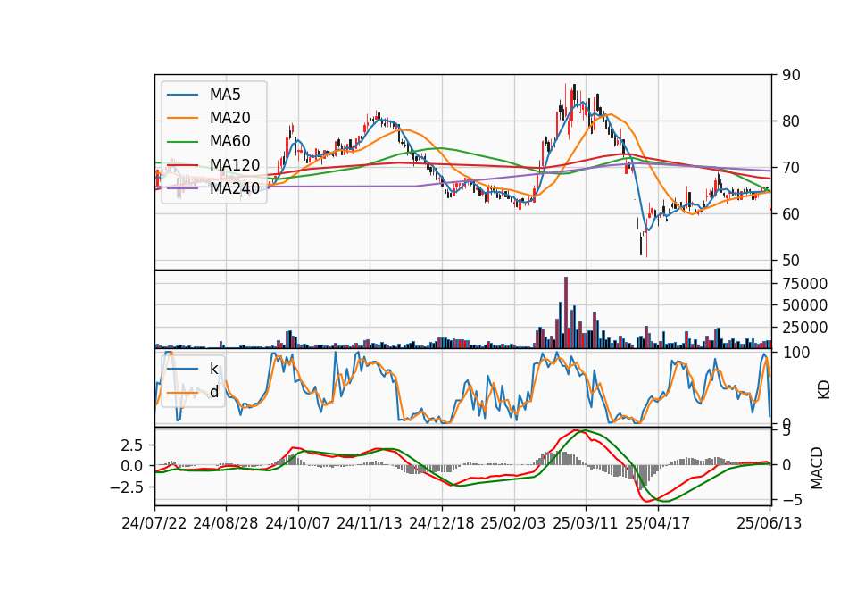The image size is (857, 616).
Task: Click the d line legend label
Action: pos(213,392)
